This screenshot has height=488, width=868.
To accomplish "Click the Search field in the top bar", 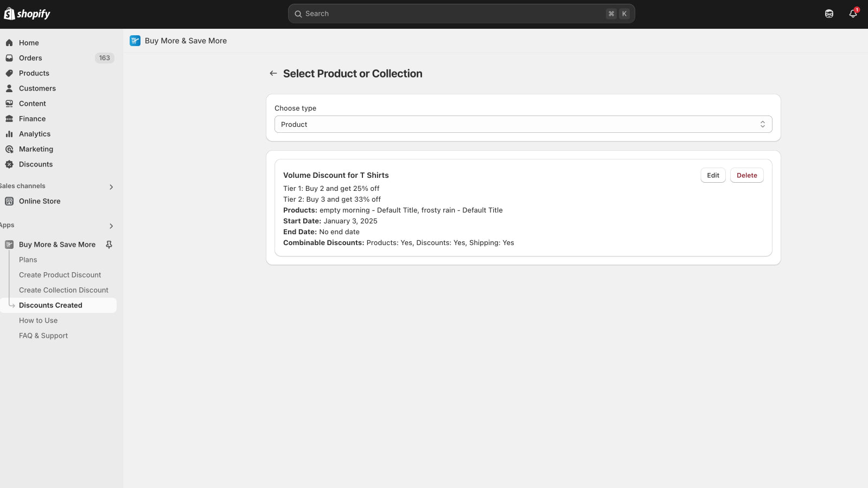I will tap(461, 14).
